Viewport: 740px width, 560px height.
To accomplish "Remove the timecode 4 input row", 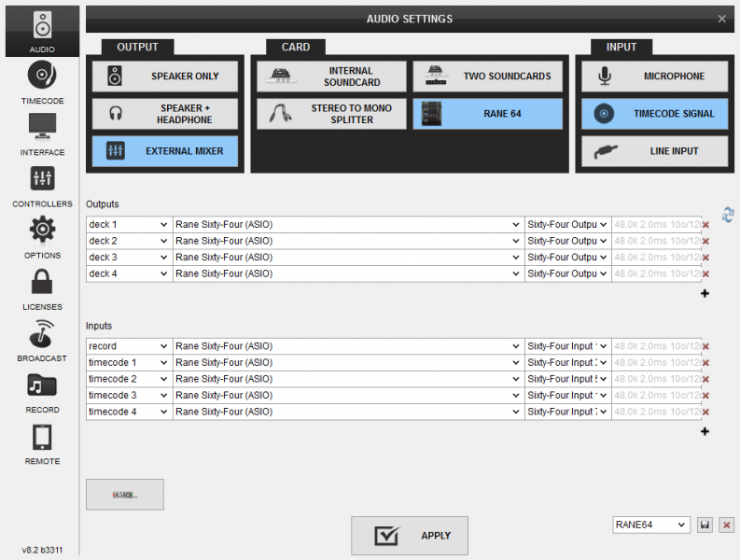I will click(x=705, y=413).
